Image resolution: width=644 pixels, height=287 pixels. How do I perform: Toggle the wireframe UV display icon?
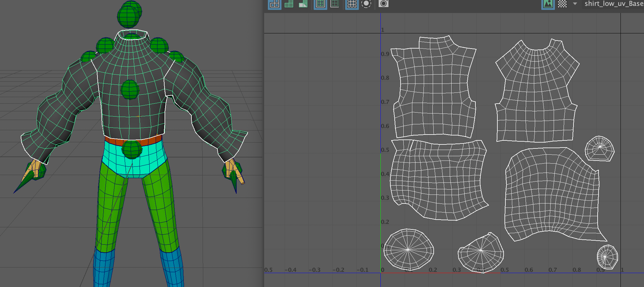tap(274, 4)
